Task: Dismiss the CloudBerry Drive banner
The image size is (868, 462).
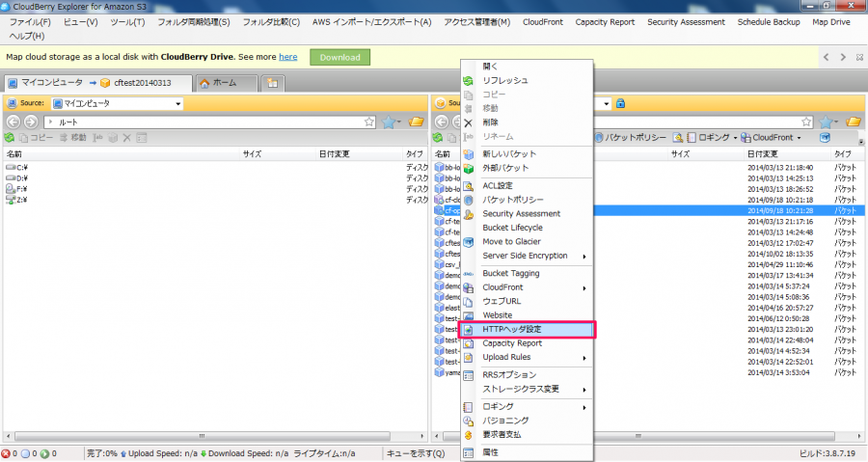Action: tap(859, 57)
